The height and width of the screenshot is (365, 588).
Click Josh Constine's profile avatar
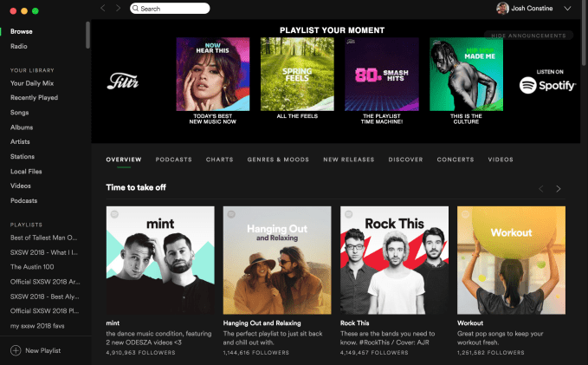502,9
